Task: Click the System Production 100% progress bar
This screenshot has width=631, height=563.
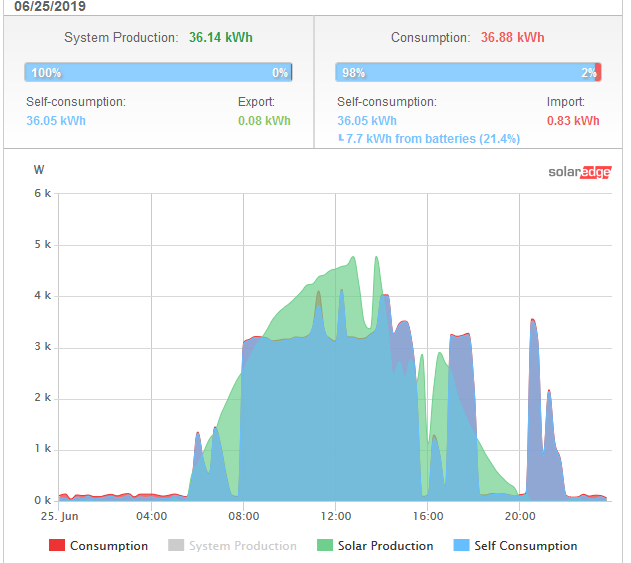Action: click(x=158, y=73)
